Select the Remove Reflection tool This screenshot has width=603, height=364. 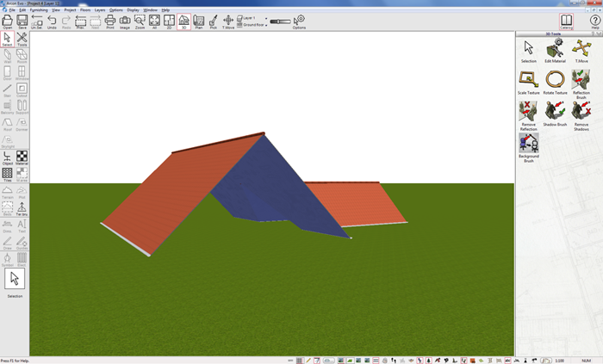(x=529, y=115)
